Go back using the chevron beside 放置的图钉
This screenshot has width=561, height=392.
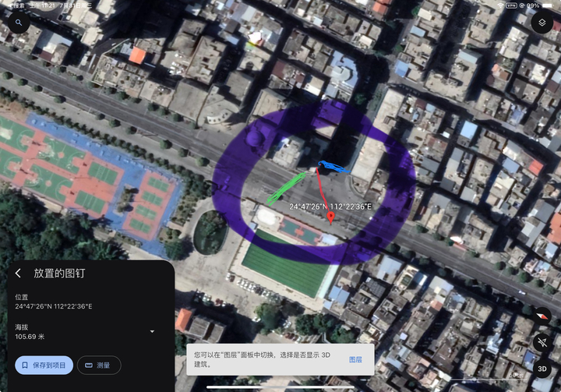(18, 274)
